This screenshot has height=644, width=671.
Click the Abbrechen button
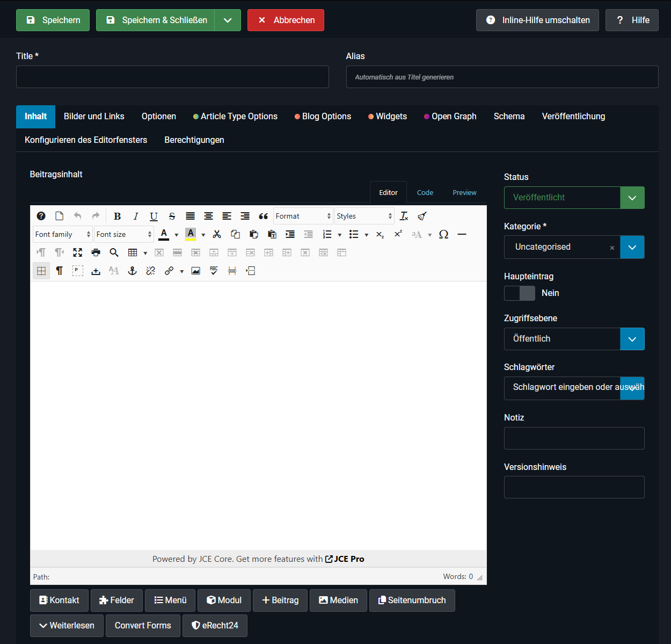tap(286, 20)
